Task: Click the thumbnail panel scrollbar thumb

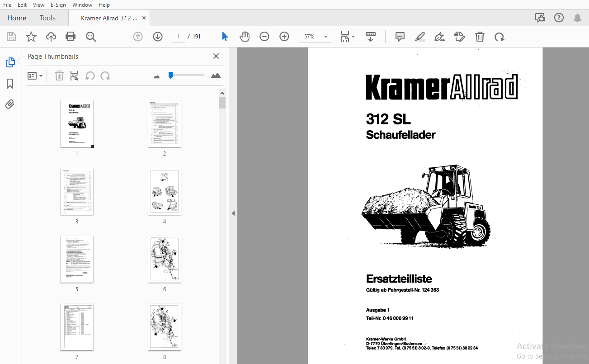Action: click(222, 103)
